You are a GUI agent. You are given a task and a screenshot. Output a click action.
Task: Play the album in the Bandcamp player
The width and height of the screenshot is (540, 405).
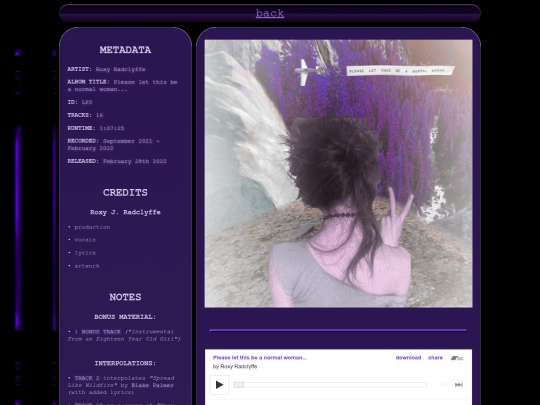pos(219,385)
